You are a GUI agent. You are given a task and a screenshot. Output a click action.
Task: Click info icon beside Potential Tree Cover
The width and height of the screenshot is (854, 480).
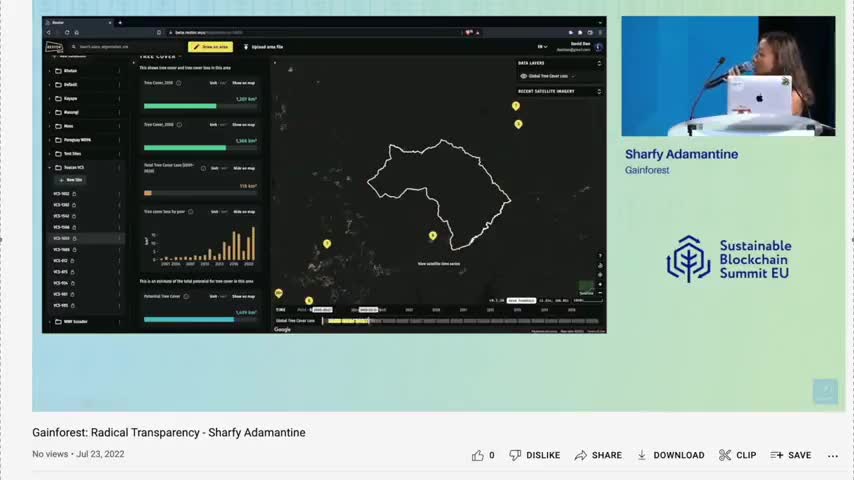coord(186,296)
